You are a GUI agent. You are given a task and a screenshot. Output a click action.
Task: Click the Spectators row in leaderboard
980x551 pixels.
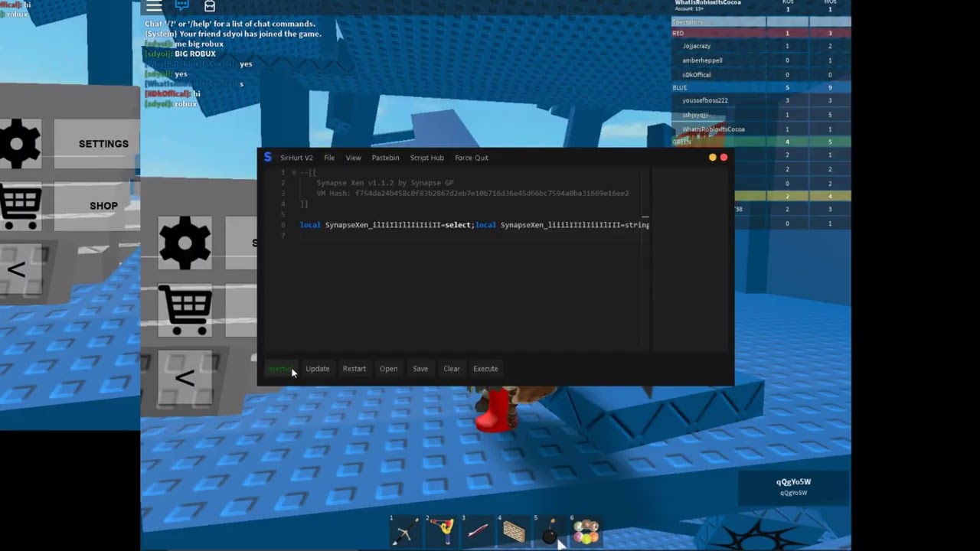pyautogui.click(x=761, y=22)
